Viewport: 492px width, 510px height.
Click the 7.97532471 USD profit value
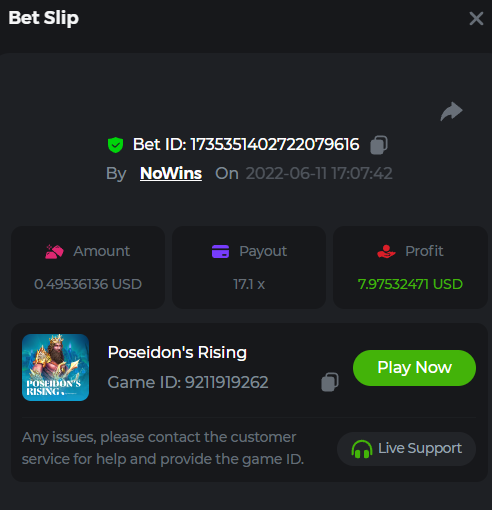410,284
